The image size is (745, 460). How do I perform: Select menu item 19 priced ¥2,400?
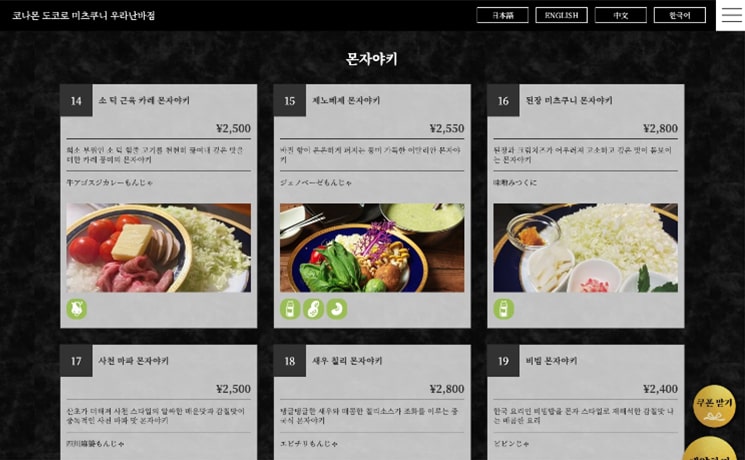coord(586,402)
